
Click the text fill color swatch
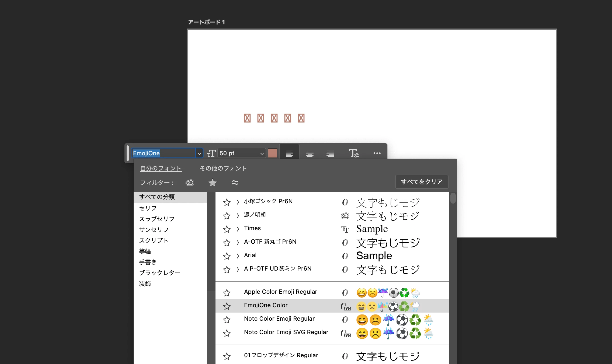[273, 153]
